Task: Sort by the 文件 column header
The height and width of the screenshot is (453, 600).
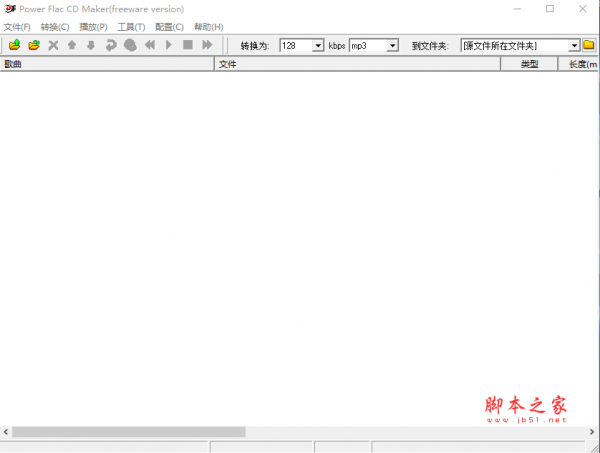Action: click(357, 64)
